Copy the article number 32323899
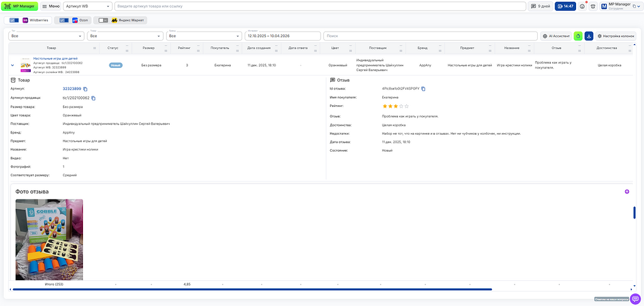 tap(86, 89)
